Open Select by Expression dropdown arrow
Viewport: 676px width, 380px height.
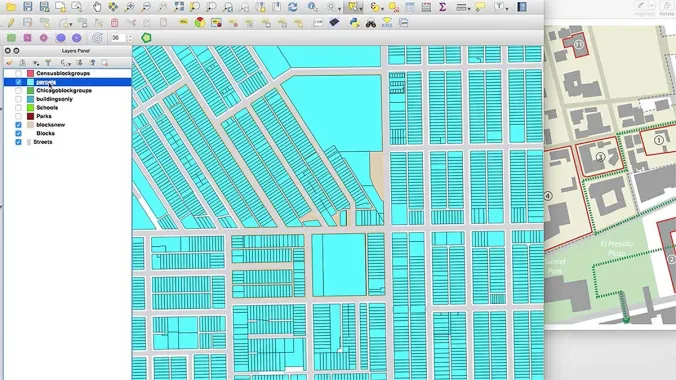[382, 8]
